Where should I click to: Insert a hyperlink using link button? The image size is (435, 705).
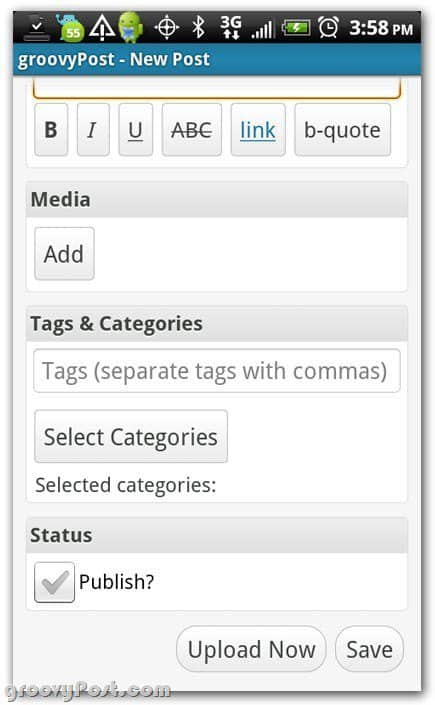coord(258,129)
